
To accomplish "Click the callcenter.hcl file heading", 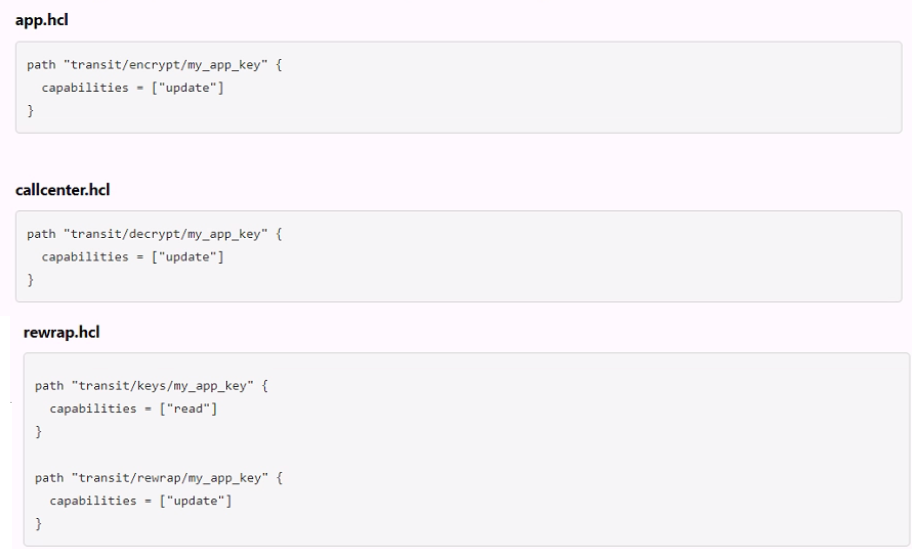I will 58,187.
